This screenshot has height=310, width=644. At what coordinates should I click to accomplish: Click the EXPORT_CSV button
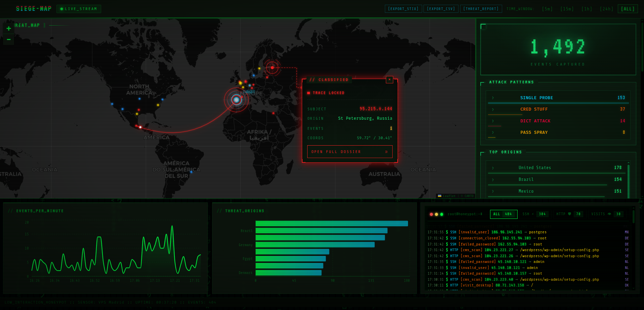441,9
